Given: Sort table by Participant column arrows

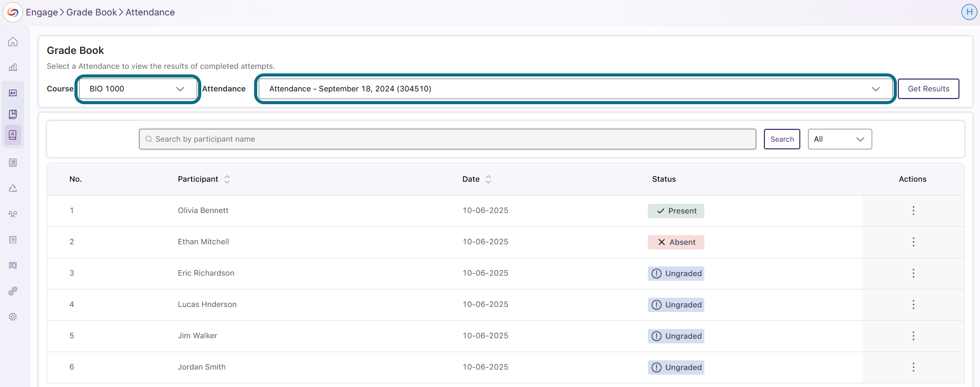Looking at the screenshot, I should pos(227,179).
